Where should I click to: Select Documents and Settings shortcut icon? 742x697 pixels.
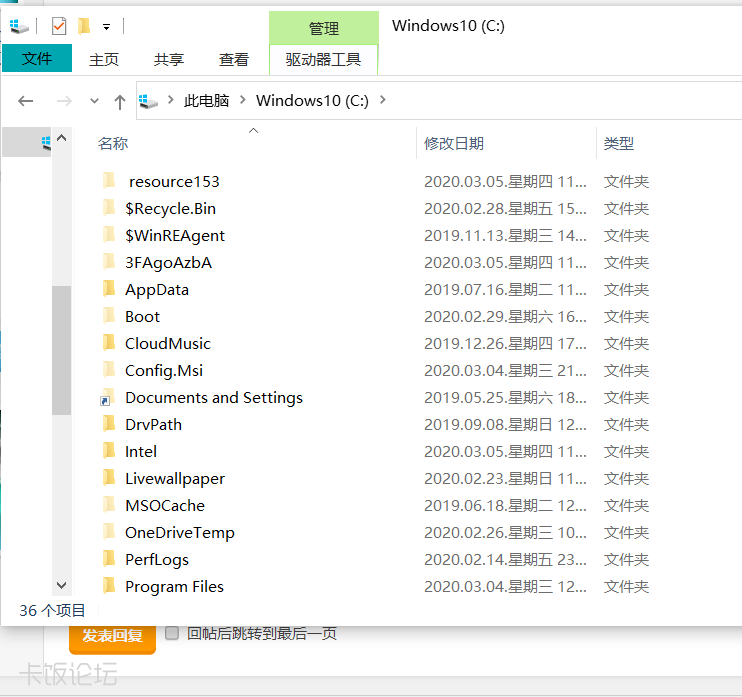coord(107,397)
